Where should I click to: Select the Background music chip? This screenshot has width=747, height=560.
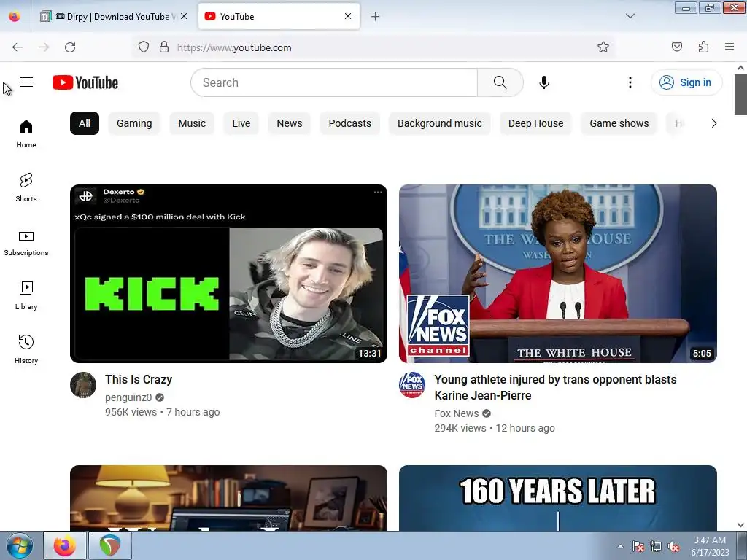440,123
